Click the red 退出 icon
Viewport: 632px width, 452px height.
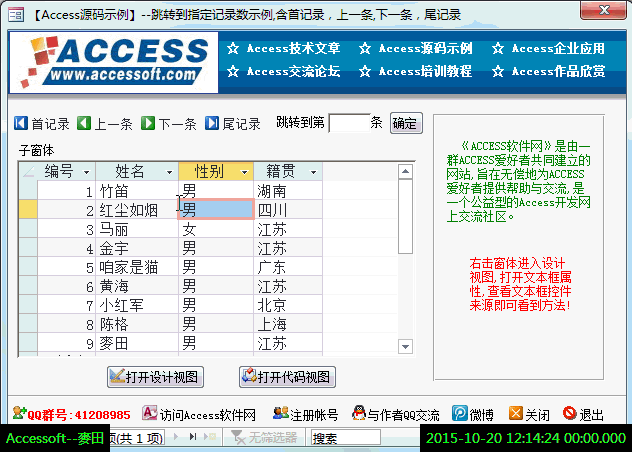[570, 413]
